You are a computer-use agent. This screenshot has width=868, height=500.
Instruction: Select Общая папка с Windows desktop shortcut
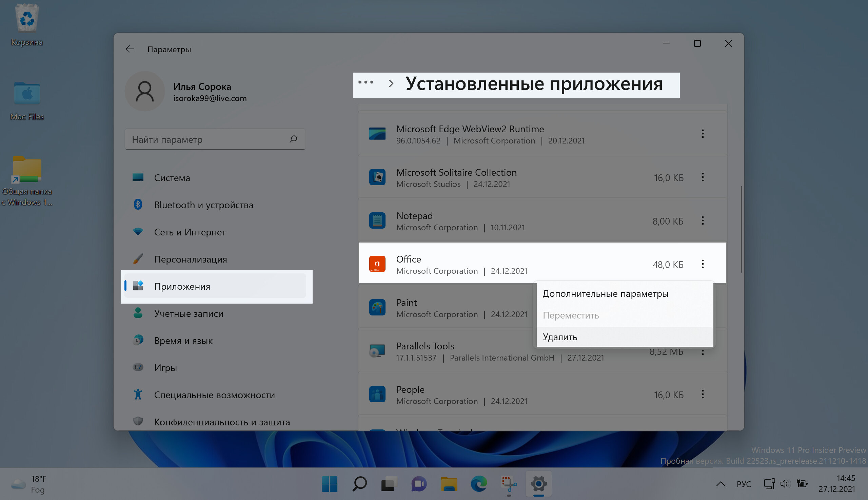(x=27, y=181)
